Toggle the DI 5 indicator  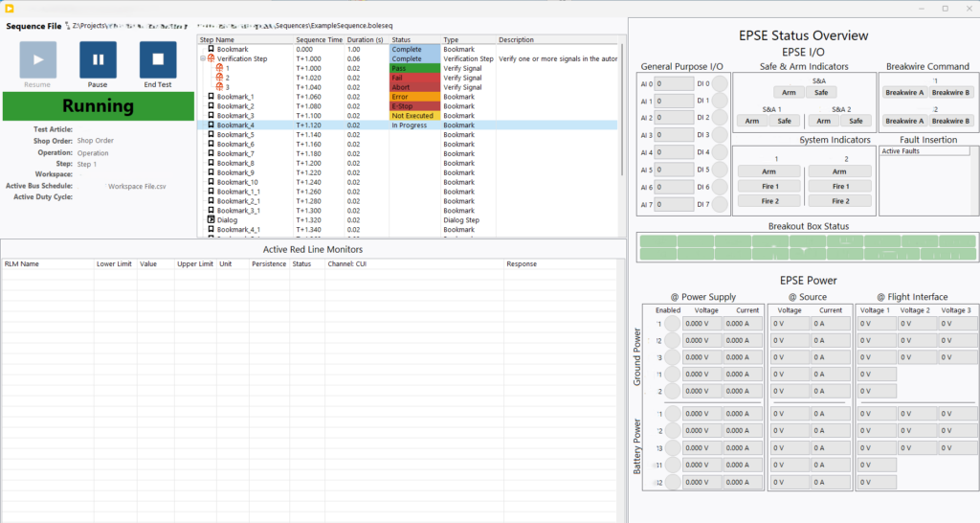720,170
